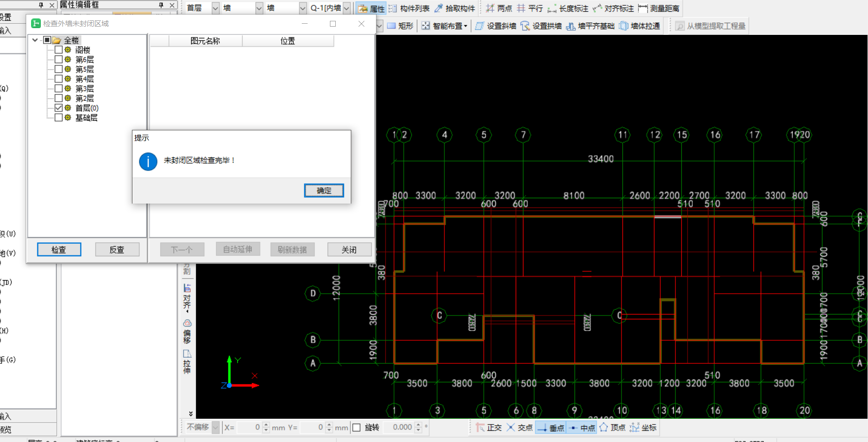The image size is (868, 442).
Task: Choose the 设置斜墙 sloped wall tool
Action: tap(495, 26)
